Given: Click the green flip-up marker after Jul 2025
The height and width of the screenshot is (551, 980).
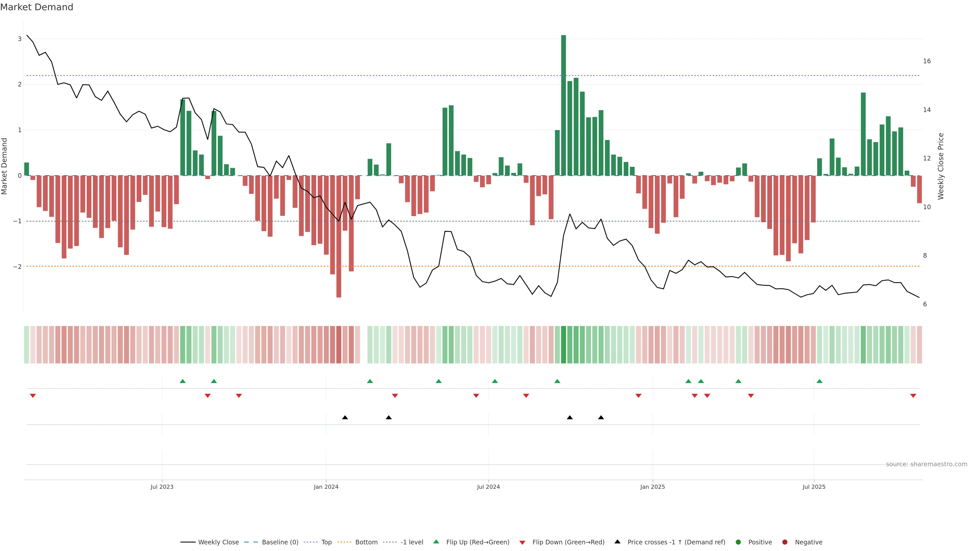Looking at the screenshot, I should click(x=819, y=381).
